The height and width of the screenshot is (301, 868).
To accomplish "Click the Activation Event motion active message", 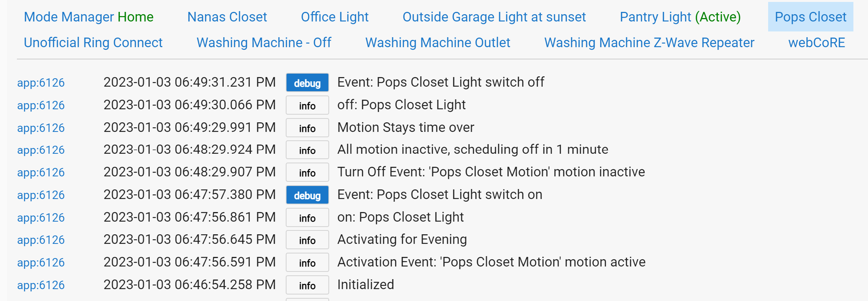I will pos(491,262).
